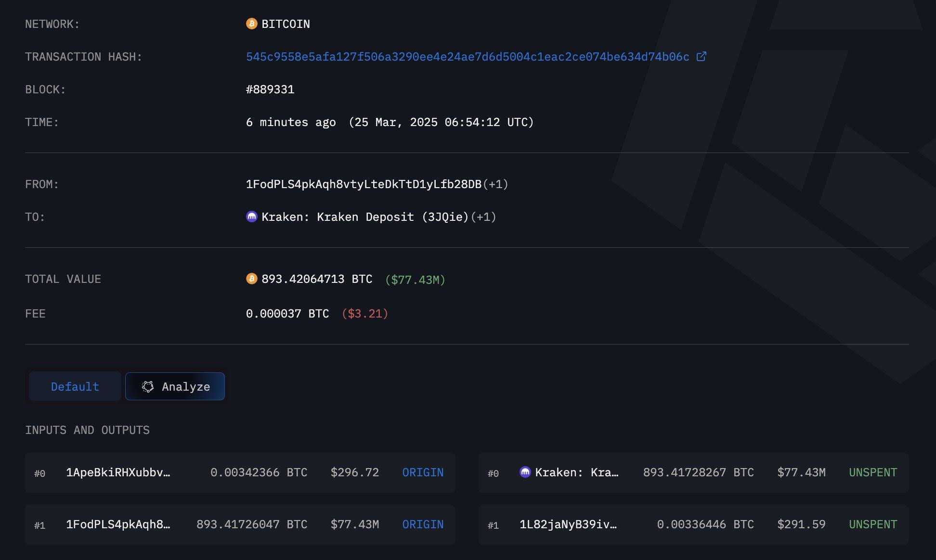Click the ORIGIN label on input #1

click(422, 524)
